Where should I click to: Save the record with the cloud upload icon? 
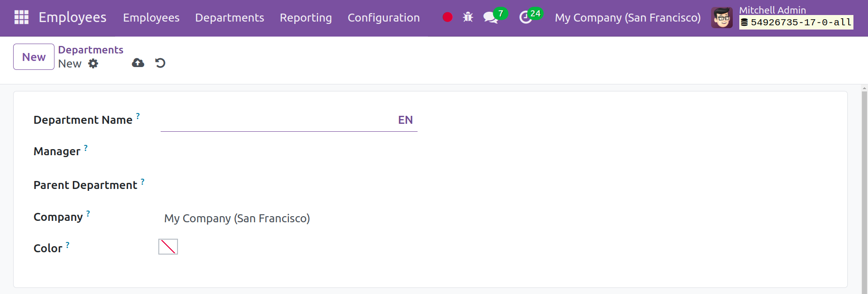pos(138,63)
